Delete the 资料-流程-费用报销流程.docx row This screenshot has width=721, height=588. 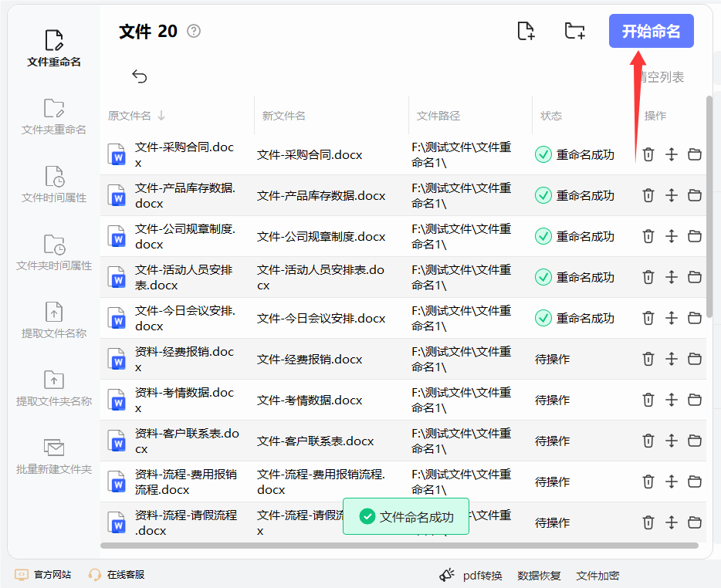[x=648, y=482]
